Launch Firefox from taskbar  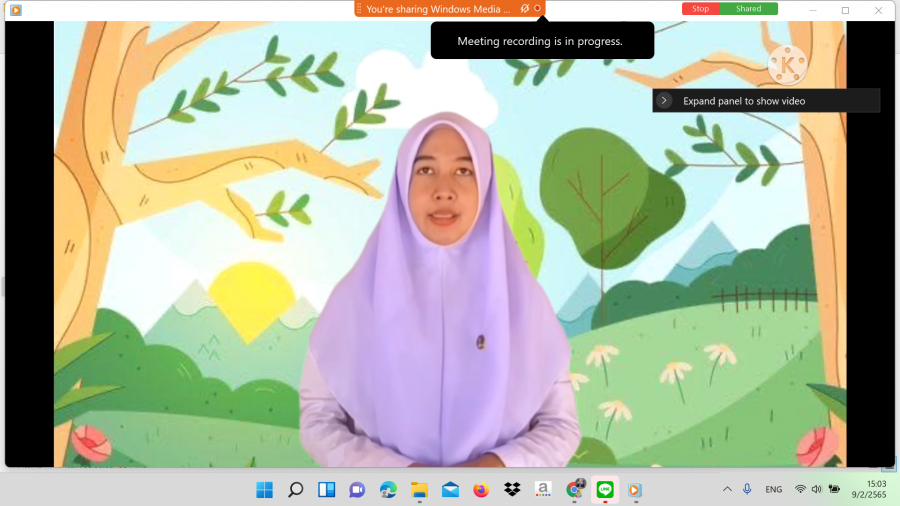pyautogui.click(x=481, y=490)
